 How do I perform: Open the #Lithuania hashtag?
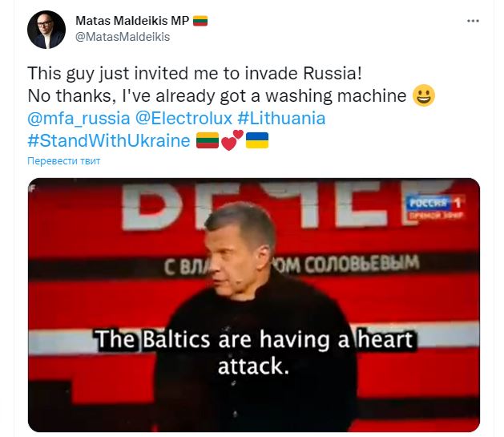[281, 119]
